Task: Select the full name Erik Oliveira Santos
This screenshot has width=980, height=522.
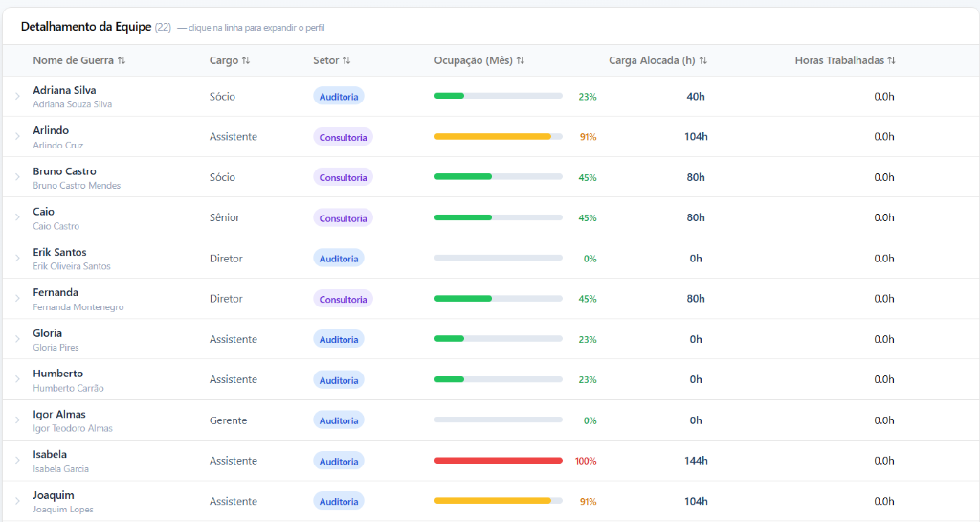Action: coord(72,266)
